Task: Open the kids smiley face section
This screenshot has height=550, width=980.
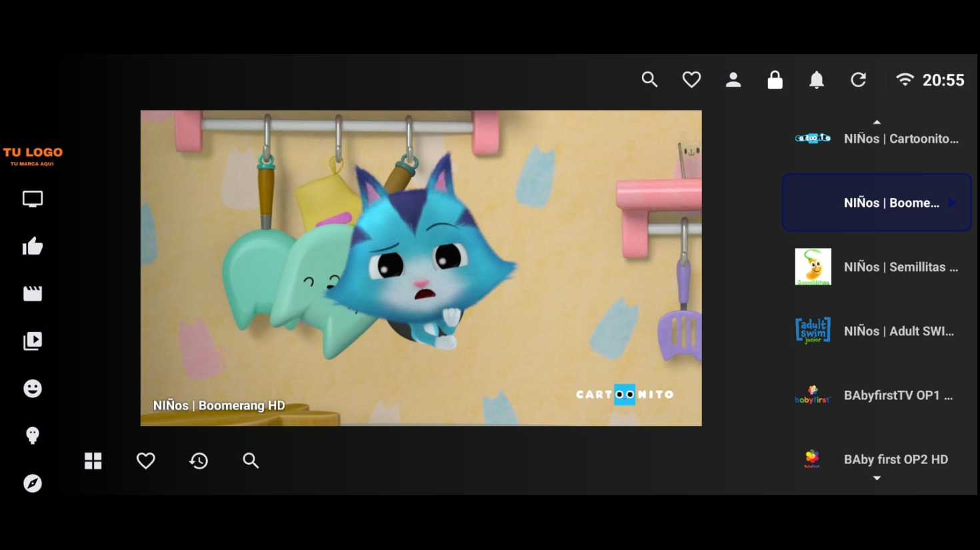Action: tap(33, 389)
